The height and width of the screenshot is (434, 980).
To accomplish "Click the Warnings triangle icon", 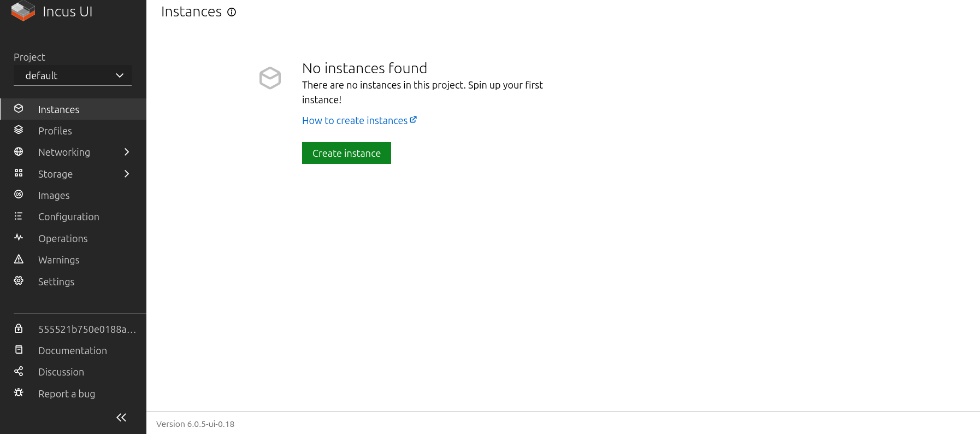I will pyautogui.click(x=19, y=259).
